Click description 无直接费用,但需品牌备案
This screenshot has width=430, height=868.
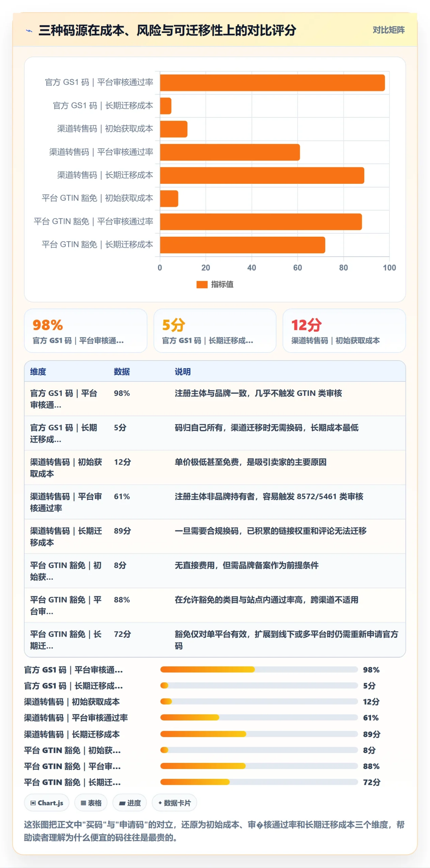coord(246,566)
